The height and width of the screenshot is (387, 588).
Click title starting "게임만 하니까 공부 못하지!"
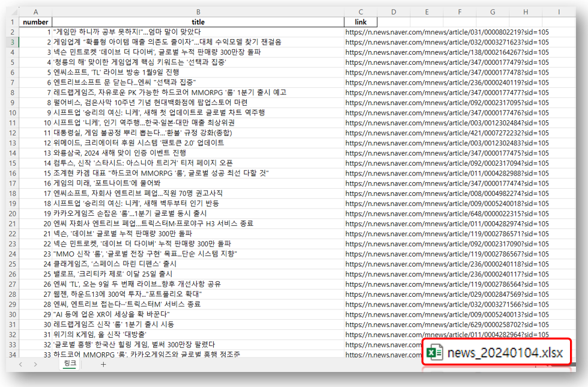[127, 32]
